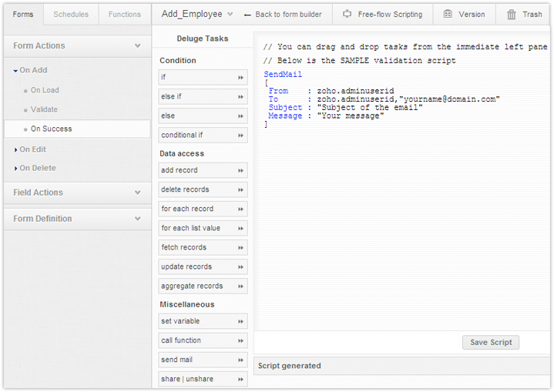Switch to the Schedules tab
554x392 pixels.
(x=71, y=14)
